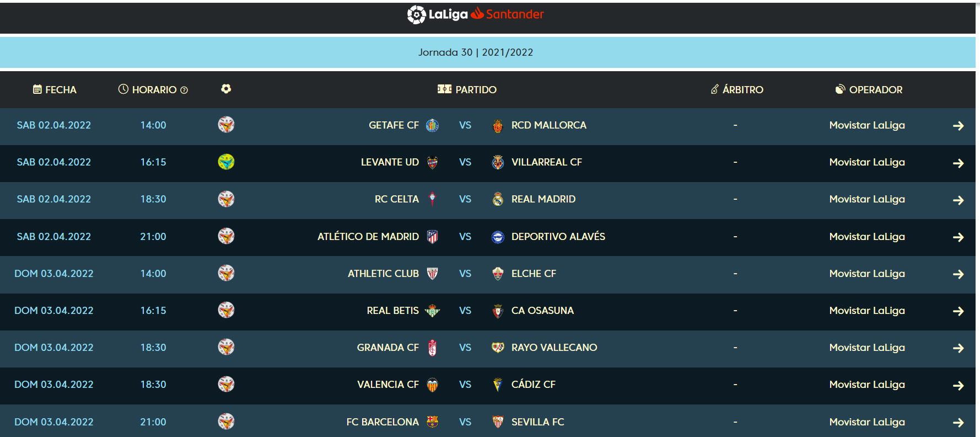Image resolution: width=980 pixels, height=437 pixels.
Task: Open the RC Celta vs Real Madrid arrow
Action: (x=958, y=200)
